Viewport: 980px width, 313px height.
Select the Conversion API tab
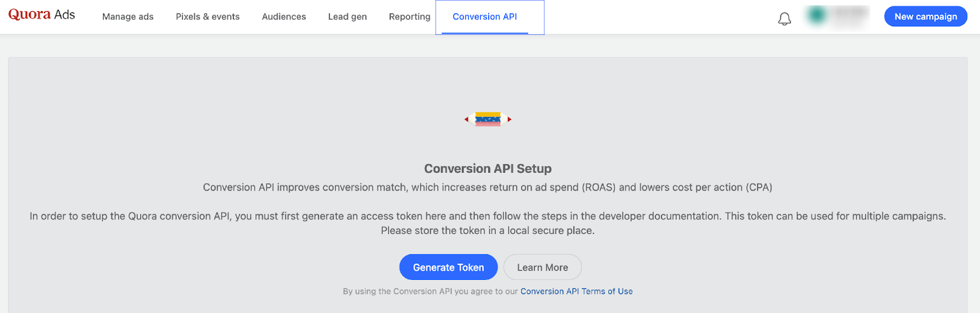click(484, 17)
